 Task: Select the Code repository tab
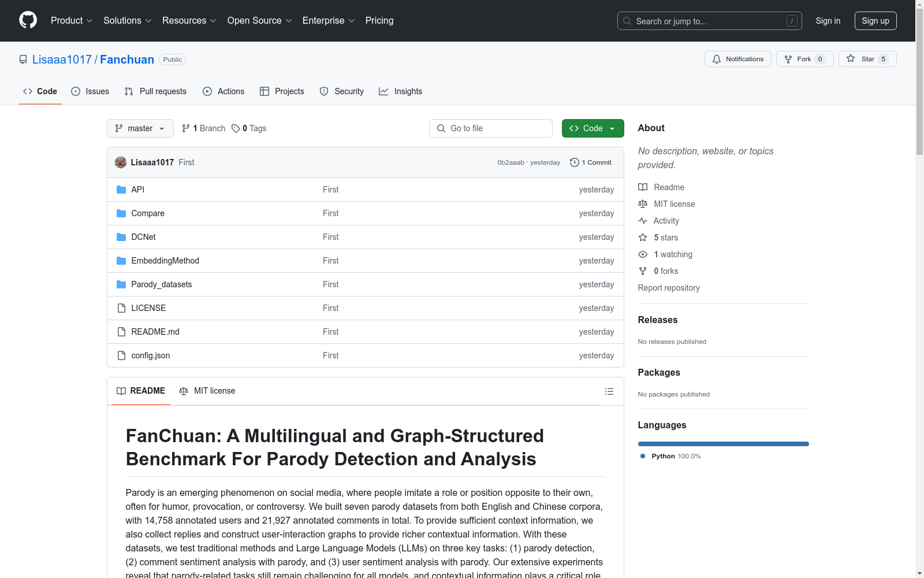(x=40, y=91)
